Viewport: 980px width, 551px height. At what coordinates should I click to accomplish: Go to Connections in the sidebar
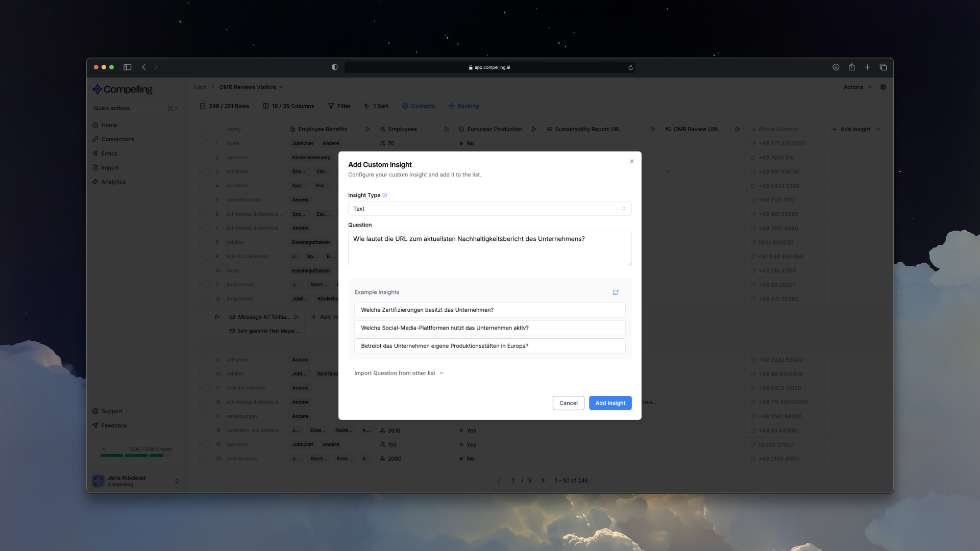pyautogui.click(x=117, y=139)
